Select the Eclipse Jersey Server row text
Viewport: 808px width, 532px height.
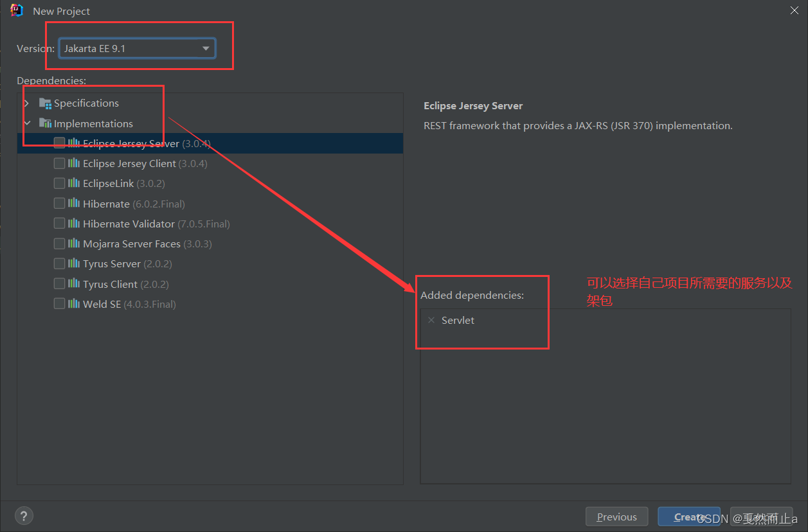[147, 143]
